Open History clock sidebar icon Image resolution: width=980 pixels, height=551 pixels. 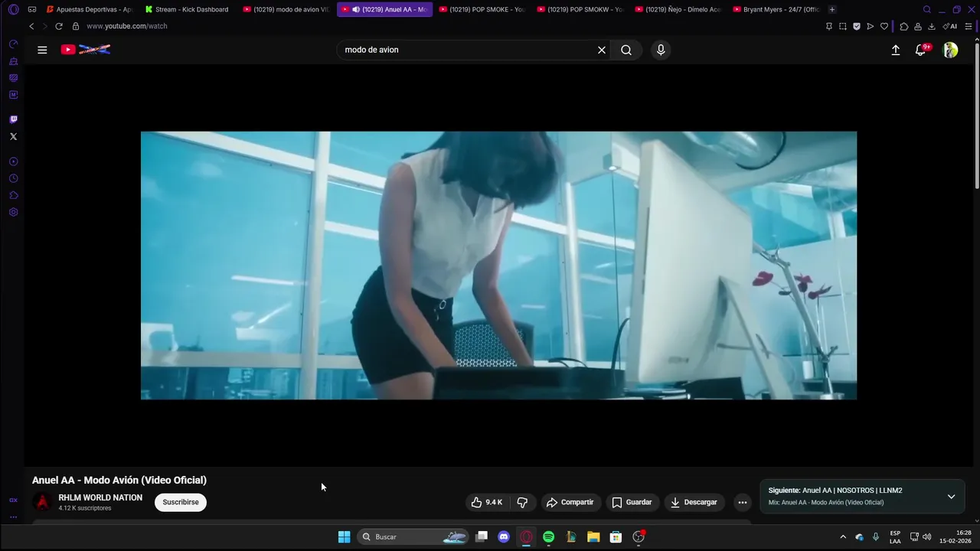pyautogui.click(x=13, y=178)
